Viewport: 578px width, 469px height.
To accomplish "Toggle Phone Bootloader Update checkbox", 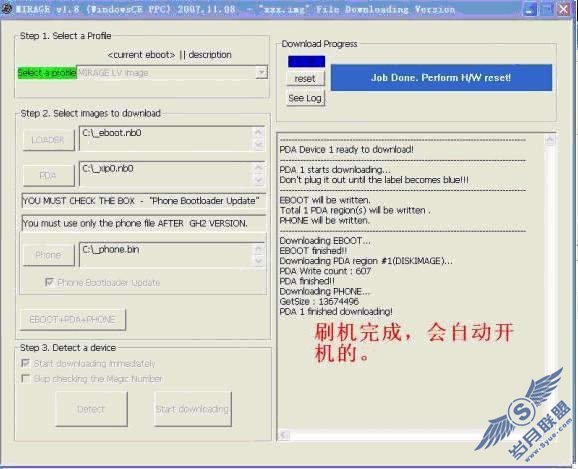I will coord(49,282).
